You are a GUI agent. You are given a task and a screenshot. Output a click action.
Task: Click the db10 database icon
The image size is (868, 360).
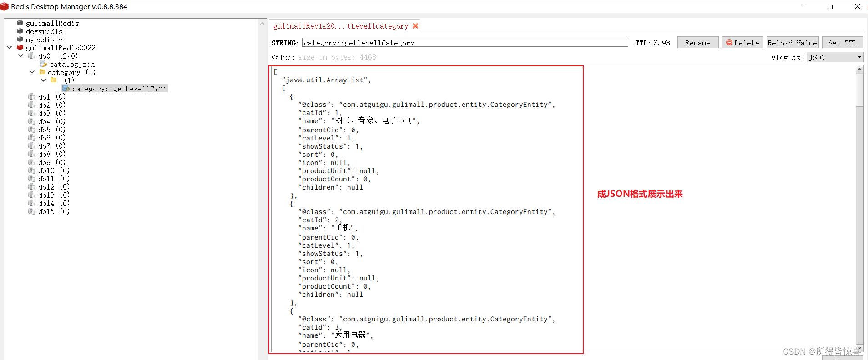point(32,170)
